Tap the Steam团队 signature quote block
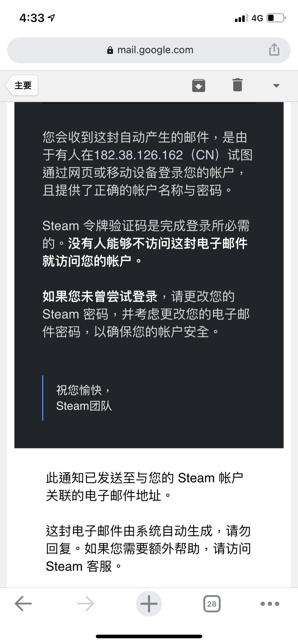 (84, 406)
